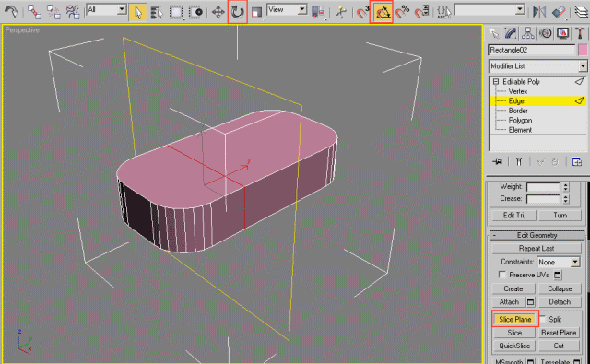
Task: Select Border sub-object level
Action: point(518,111)
